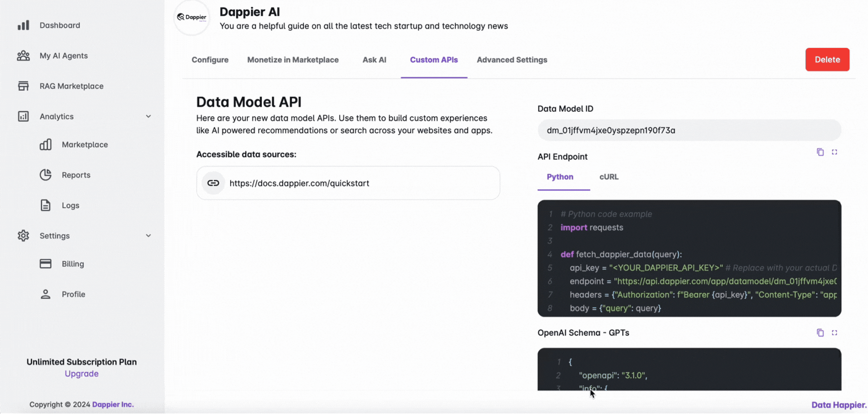868x414 pixels.
Task: Click the Data Model API heading
Action: coord(249,102)
